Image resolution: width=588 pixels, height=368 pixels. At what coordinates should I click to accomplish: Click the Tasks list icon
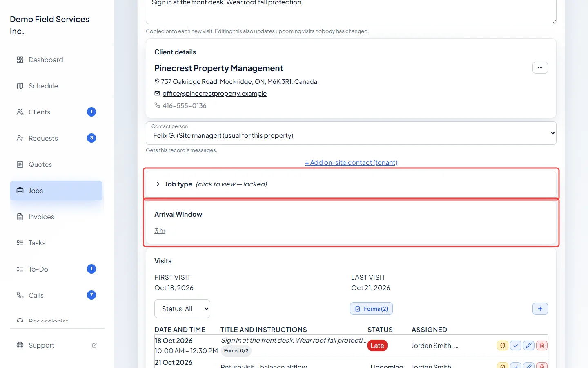[x=20, y=243]
